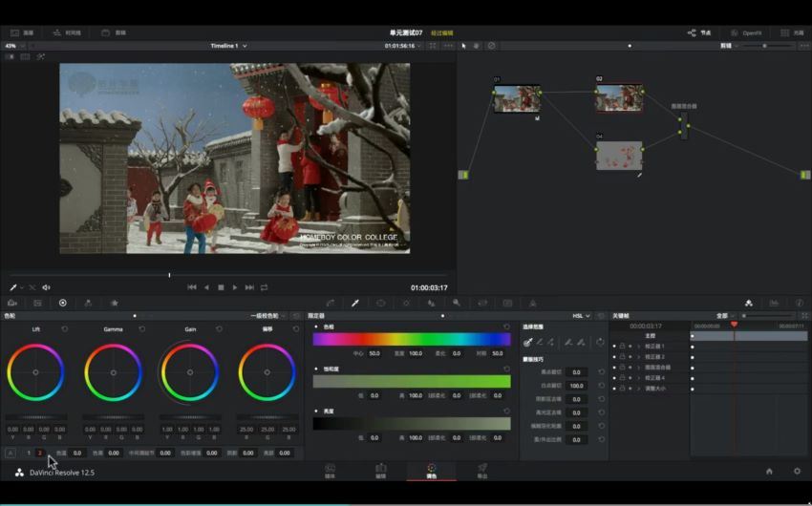Open the viewer zoom 43% dropdown
This screenshot has width=812, height=506.
[14, 46]
